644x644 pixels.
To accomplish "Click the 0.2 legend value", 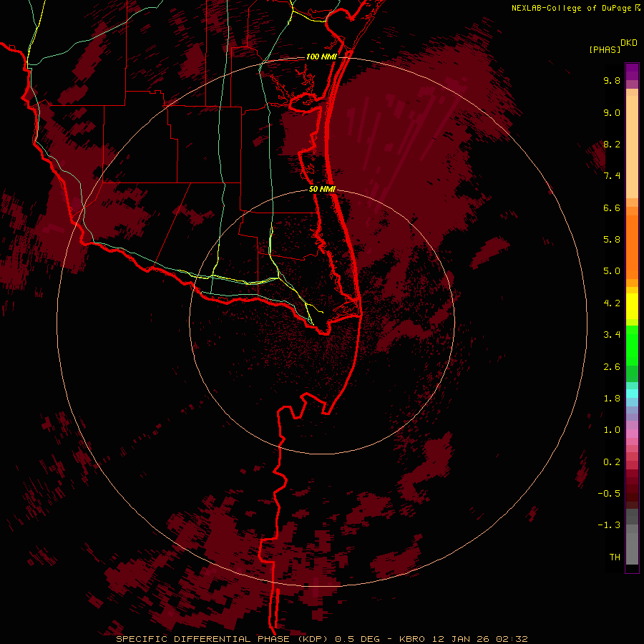I will point(612,462).
